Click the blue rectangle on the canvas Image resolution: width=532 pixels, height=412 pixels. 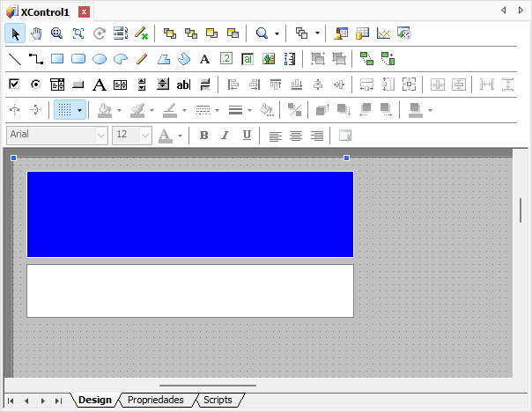[x=189, y=214]
